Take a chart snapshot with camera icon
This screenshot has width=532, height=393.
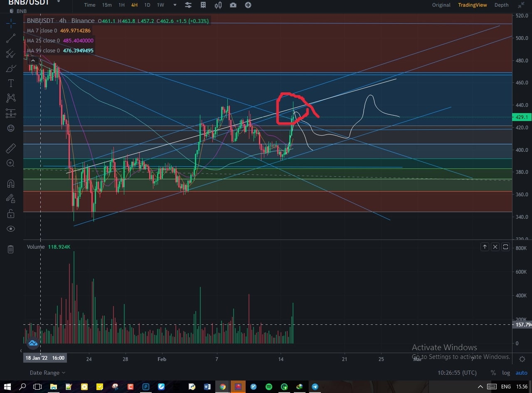click(233, 5)
